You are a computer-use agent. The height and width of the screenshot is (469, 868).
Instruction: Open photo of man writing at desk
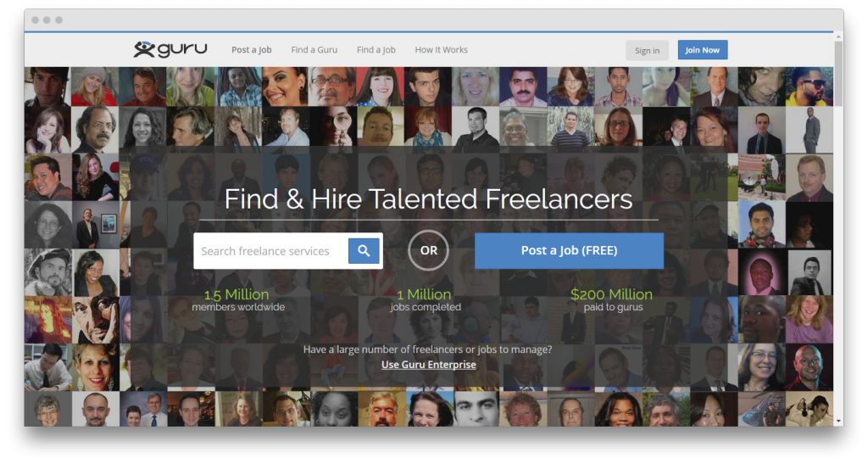coord(47,366)
